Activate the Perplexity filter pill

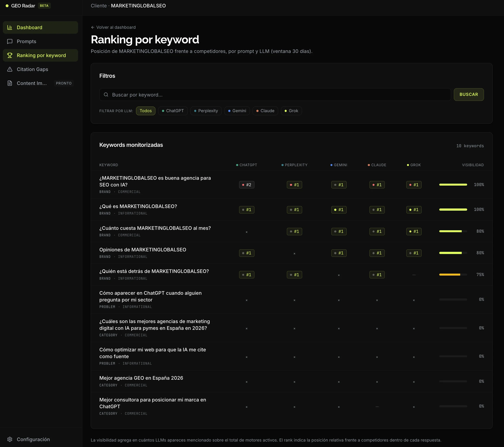click(206, 111)
